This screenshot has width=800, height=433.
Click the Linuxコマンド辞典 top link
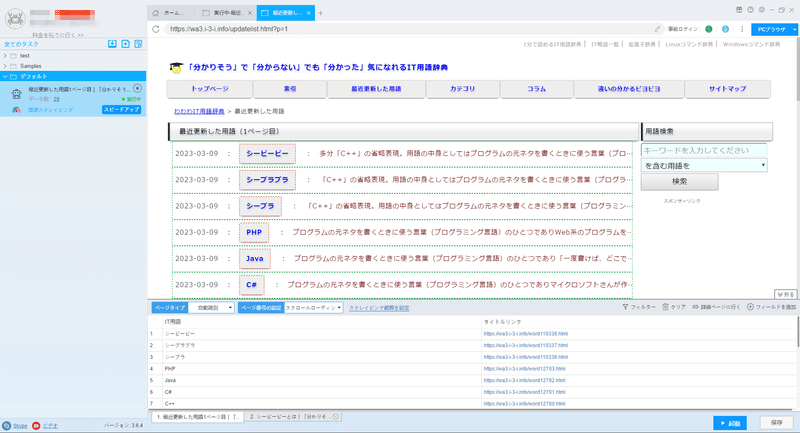(x=689, y=44)
